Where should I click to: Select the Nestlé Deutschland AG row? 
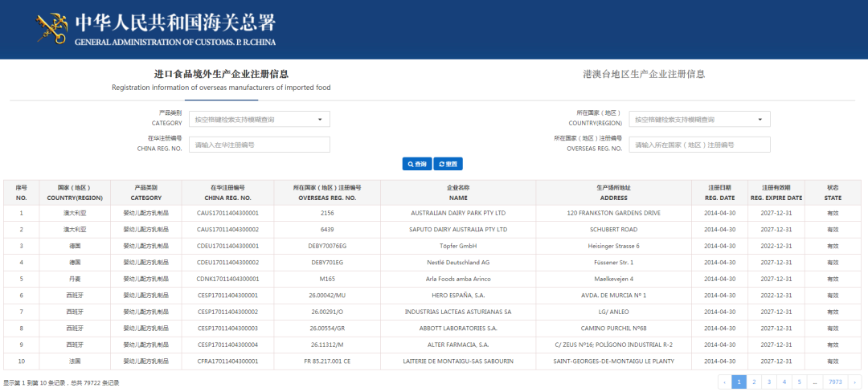[457, 263]
